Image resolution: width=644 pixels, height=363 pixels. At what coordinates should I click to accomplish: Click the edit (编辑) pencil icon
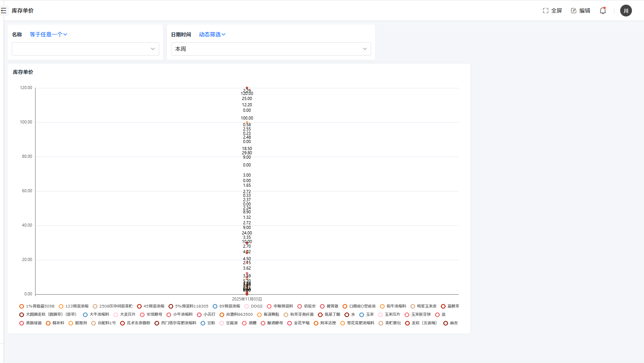[x=574, y=11]
